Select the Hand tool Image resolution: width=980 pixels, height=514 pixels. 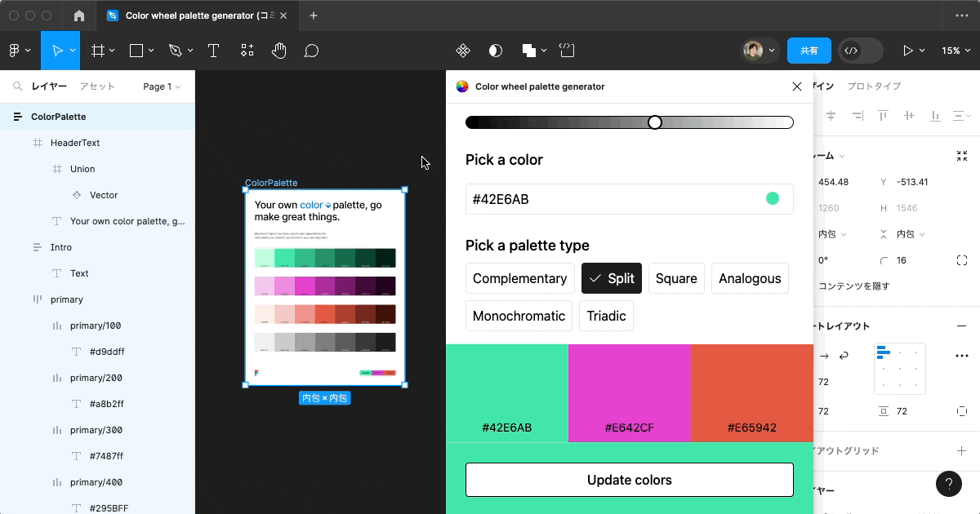(278, 50)
